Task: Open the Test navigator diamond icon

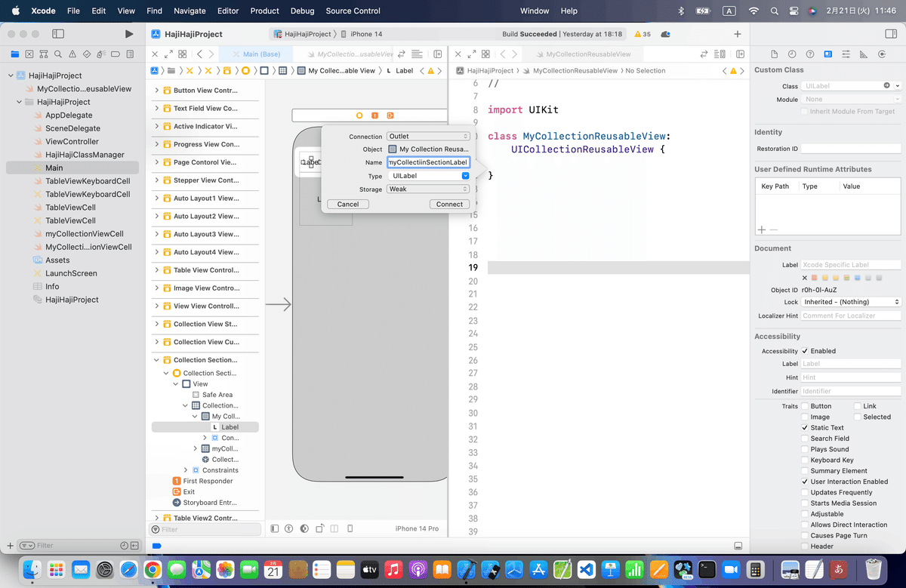Action: click(x=86, y=54)
